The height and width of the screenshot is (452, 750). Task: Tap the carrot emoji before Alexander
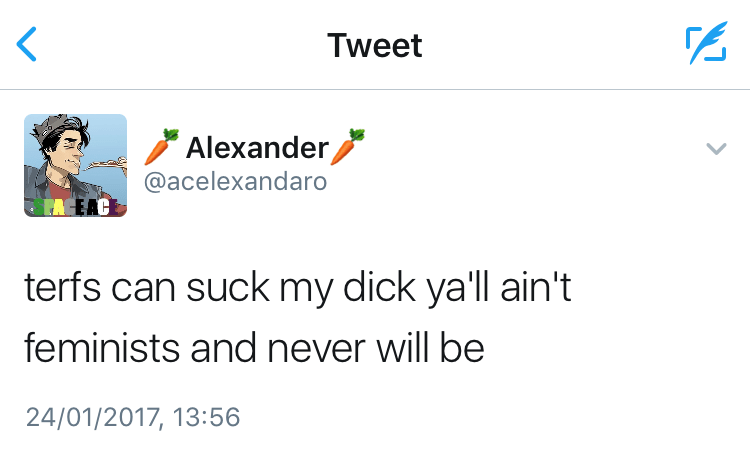[x=162, y=146]
